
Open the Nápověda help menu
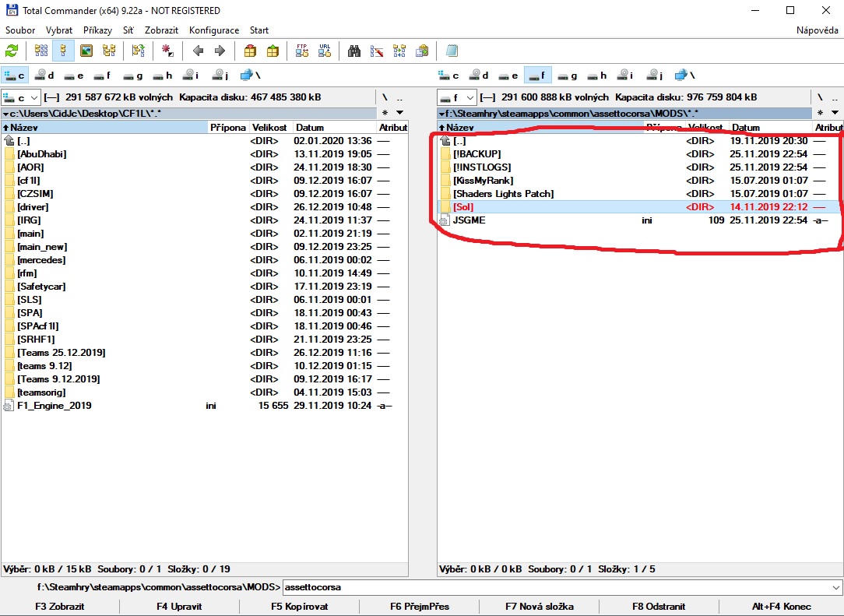pyautogui.click(x=817, y=30)
